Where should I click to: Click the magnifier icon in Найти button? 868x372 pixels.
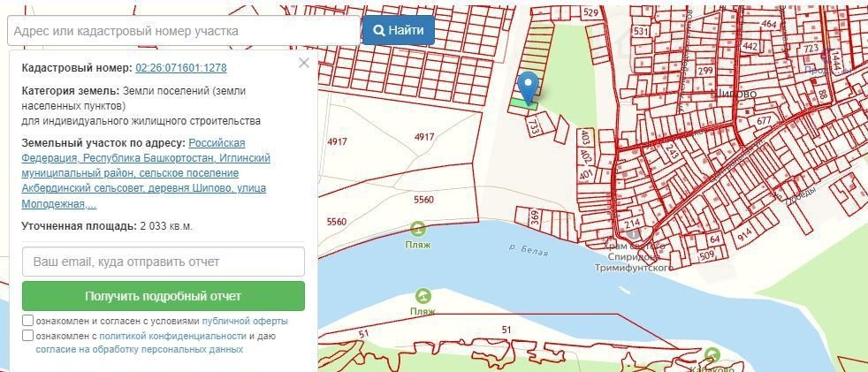(x=379, y=30)
